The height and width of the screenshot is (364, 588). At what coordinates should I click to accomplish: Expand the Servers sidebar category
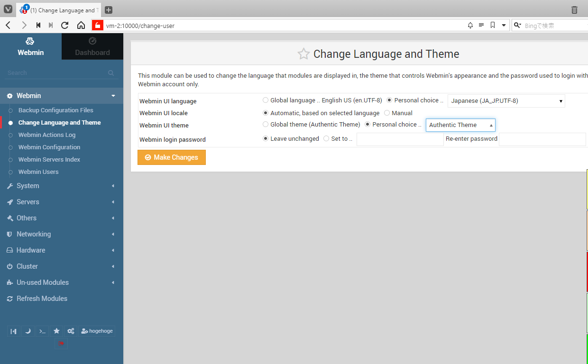(x=62, y=202)
